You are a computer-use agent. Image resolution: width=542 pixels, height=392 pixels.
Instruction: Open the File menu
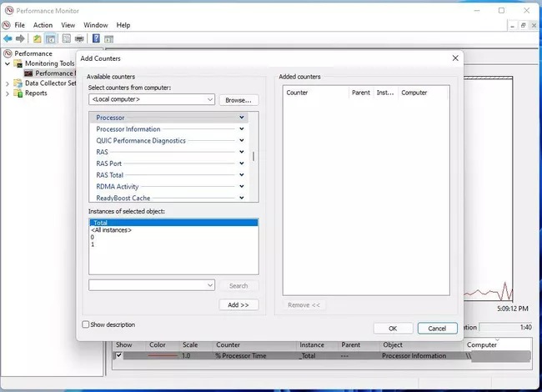click(x=19, y=25)
